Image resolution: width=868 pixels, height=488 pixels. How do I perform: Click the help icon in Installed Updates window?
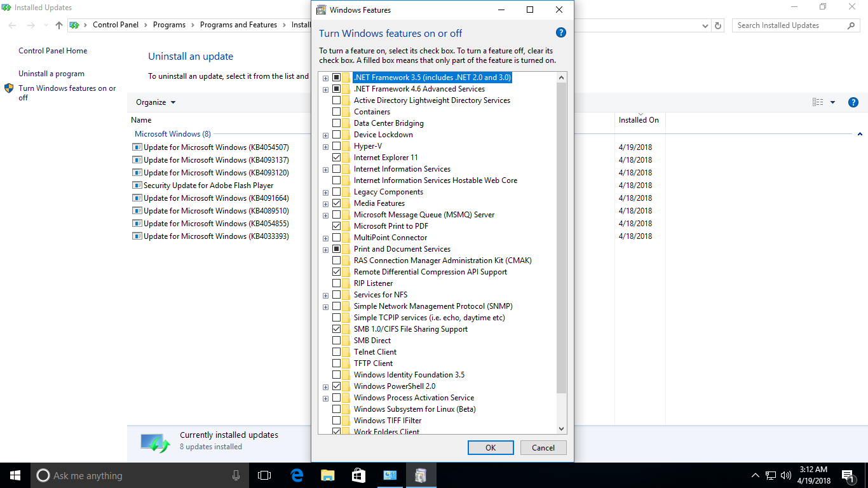(x=853, y=102)
